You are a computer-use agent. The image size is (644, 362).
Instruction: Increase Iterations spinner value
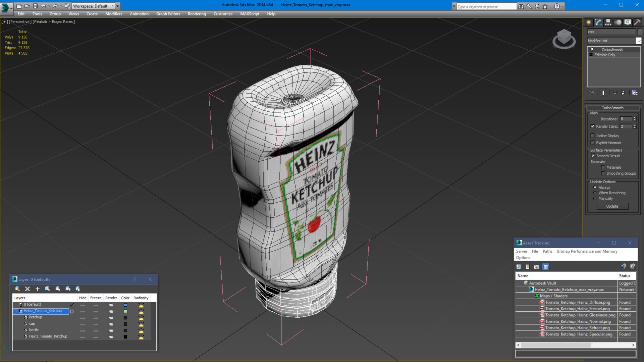[635, 117]
